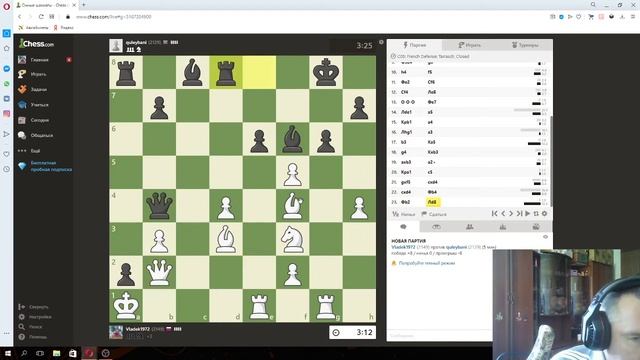This screenshot has height=360, width=640.
Task: Open Vladek1972 profile link in chat
Action: [x=403, y=247]
